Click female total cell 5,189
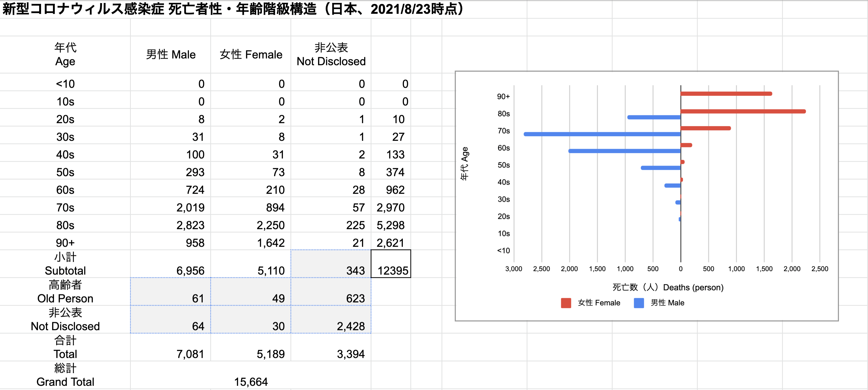This screenshot has height=390, width=868. point(251,347)
